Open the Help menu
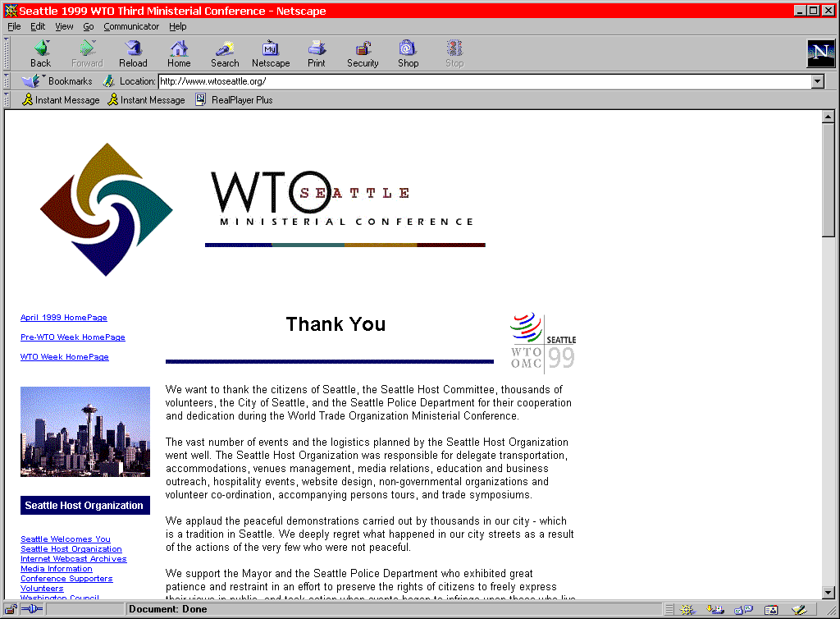The width and height of the screenshot is (840, 619). point(178,26)
